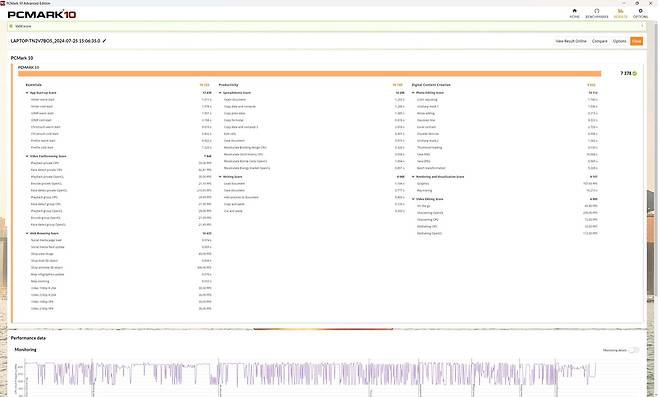Click the green Valid score indicator icon
Image resolution: width=658 pixels, height=397 pixels.
11,26
